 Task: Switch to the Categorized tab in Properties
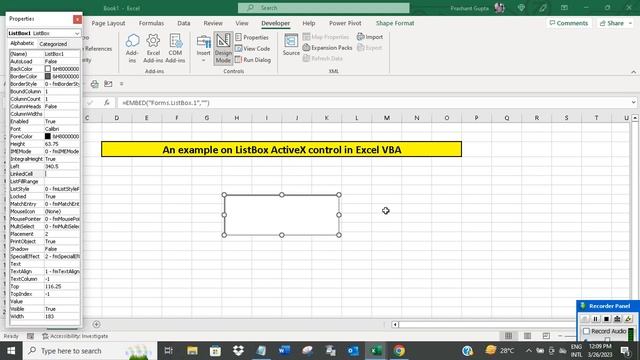(x=53, y=44)
